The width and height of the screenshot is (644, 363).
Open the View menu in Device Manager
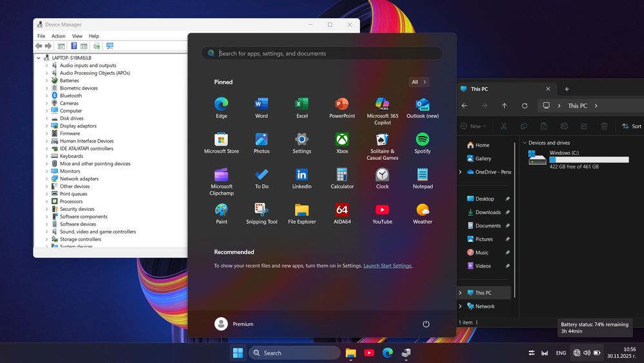coord(77,36)
